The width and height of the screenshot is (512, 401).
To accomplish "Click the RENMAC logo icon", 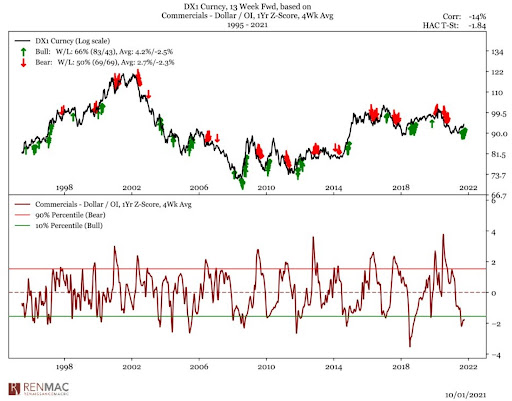I will coord(15,389).
